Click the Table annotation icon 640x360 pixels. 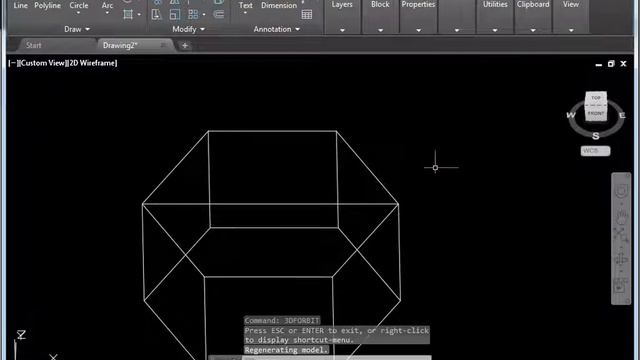[x=307, y=15]
